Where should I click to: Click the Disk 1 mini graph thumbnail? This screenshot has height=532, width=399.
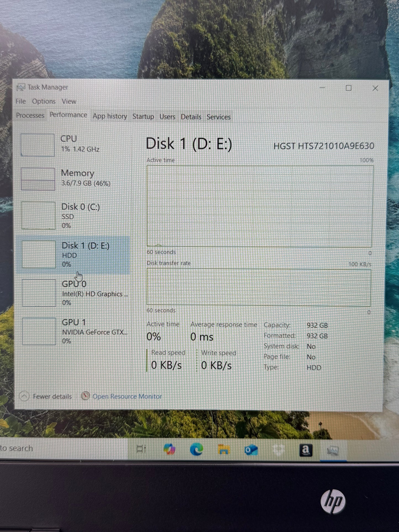point(39,254)
